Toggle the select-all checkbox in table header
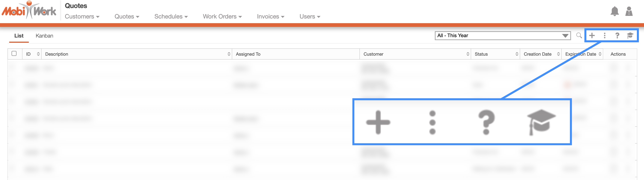 click(x=14, y=54)
